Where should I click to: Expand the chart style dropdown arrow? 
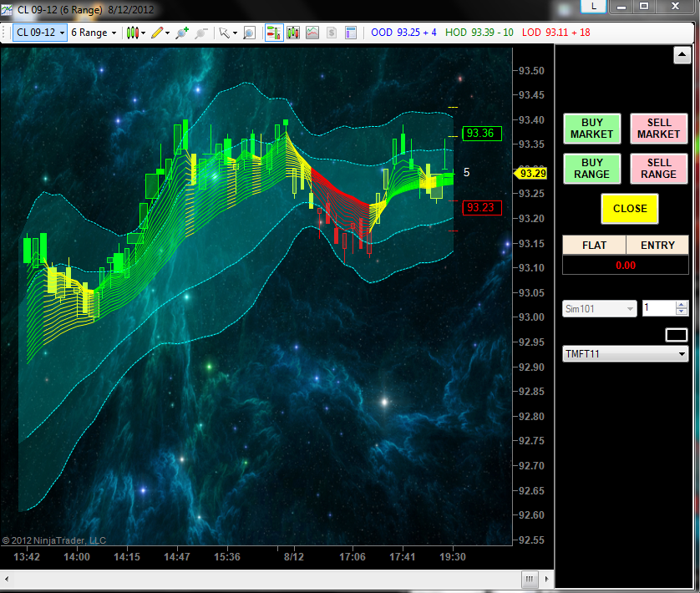[144, 33]
